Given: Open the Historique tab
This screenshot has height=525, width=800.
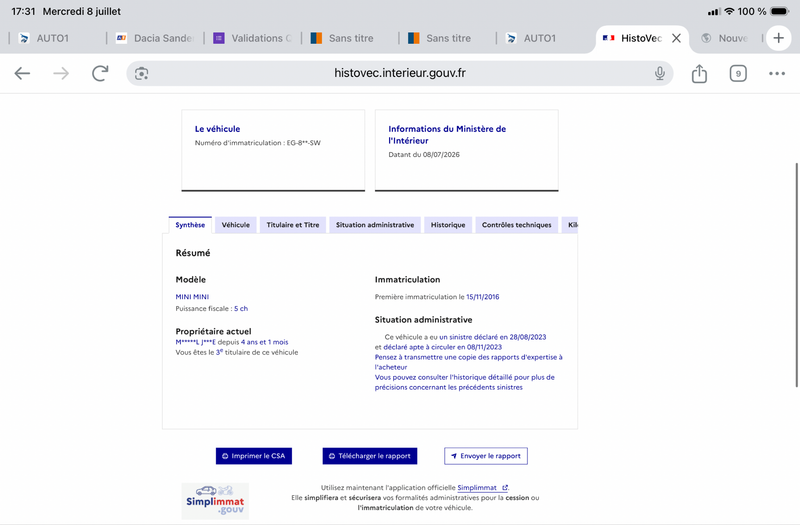Looking at the screenshot, I should click(x=448, y=225).
